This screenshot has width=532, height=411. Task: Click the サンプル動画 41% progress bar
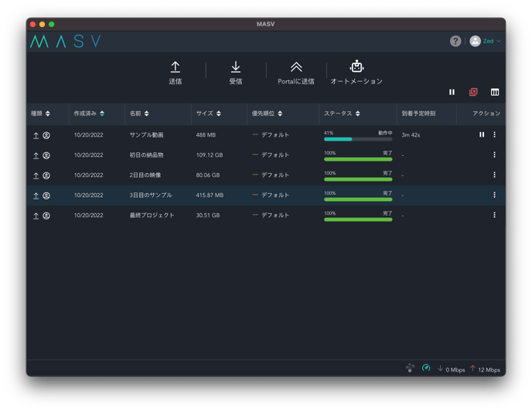358,139
